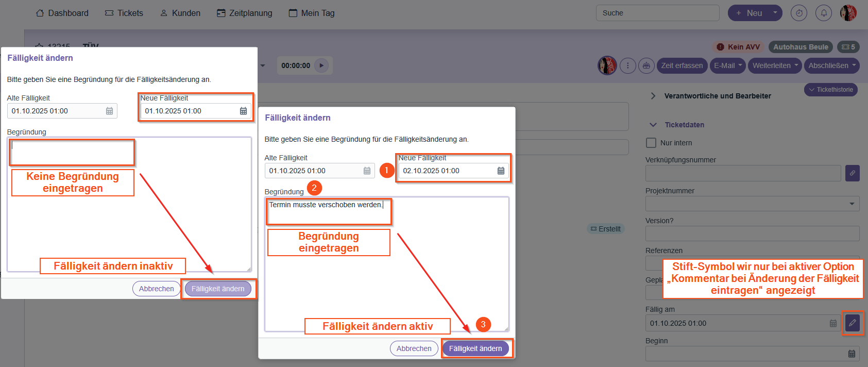Click the Zeit erfassen button
Viewport: 868px width, 367px height.
[x=682, y=65]
